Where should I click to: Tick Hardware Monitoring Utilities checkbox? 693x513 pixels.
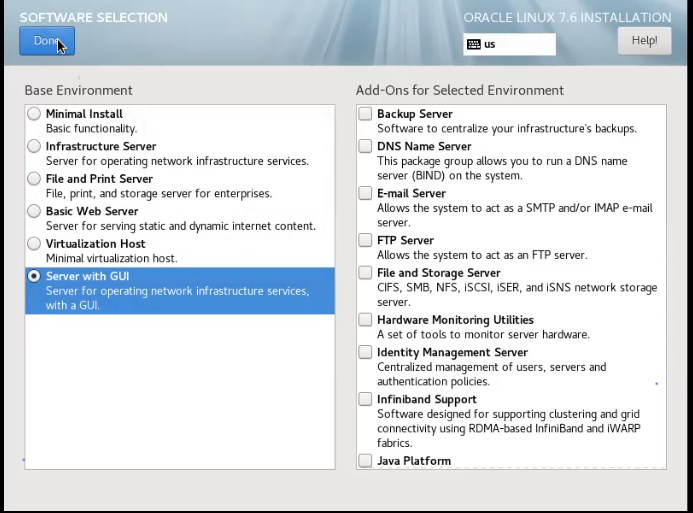365,319
